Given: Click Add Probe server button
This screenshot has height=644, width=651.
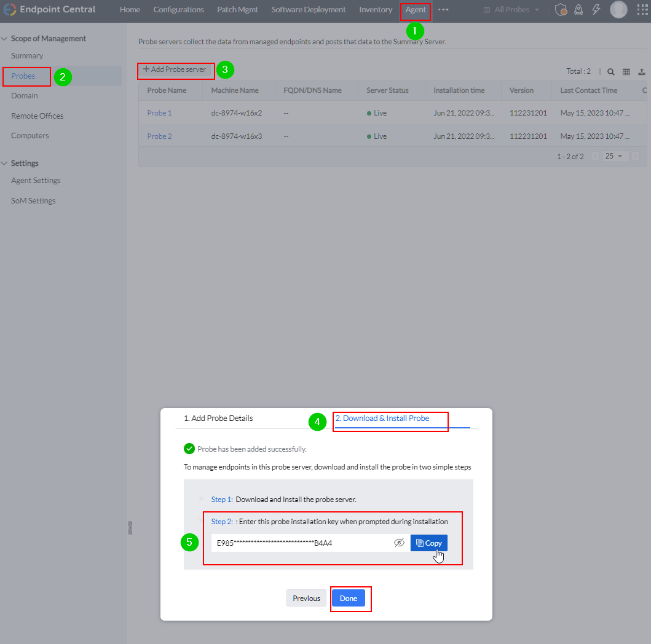Looking at the screenshot, I should (175, 69).
